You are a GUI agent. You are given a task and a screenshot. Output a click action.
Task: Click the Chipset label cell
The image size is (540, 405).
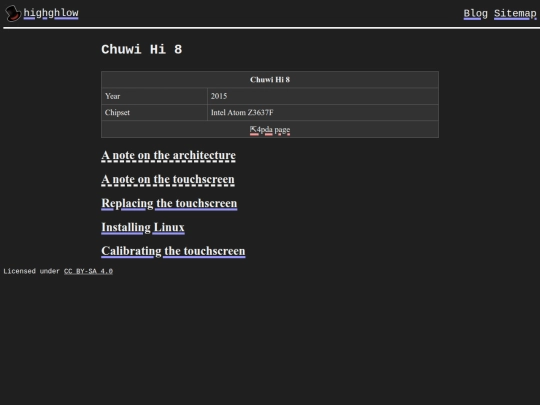coord(154,113)
